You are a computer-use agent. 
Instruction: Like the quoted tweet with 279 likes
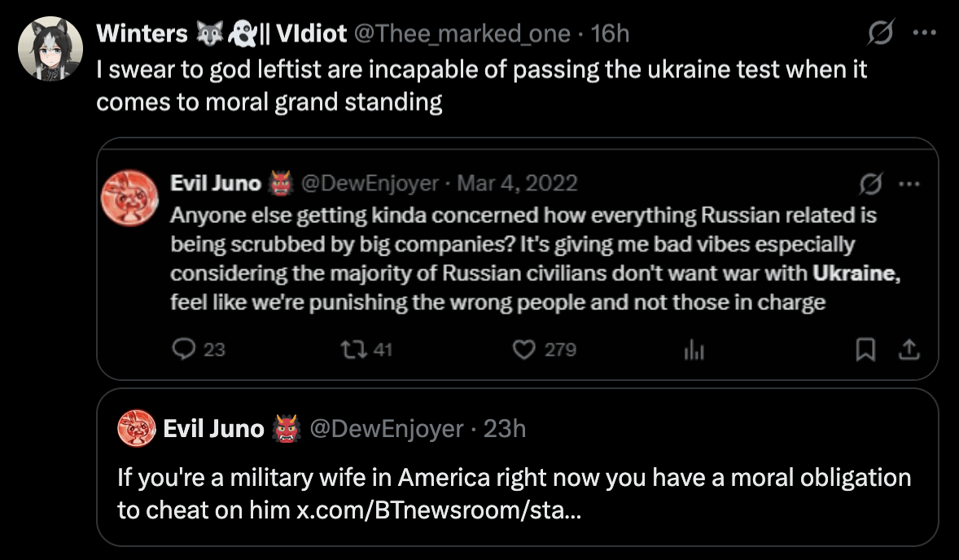tap(523, 349)
